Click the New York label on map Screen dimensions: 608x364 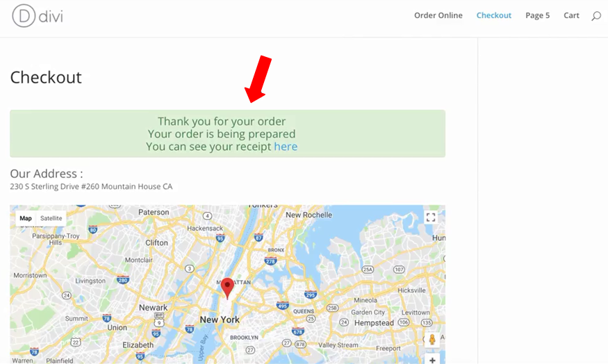220,320
